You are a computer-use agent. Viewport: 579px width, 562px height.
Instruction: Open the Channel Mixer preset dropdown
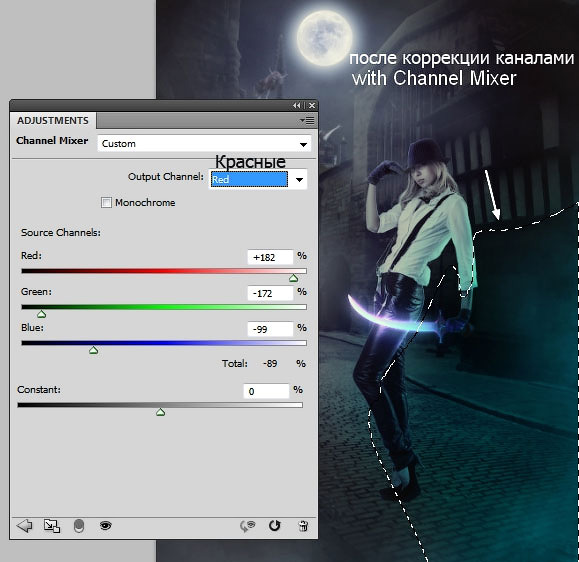click(x=204, y=144)
